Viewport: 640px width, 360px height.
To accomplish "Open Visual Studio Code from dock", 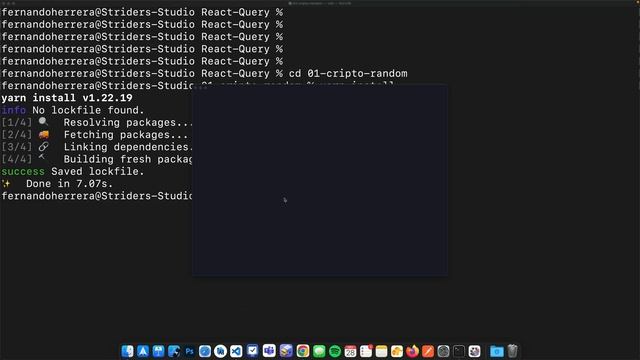I will (236, 351).
